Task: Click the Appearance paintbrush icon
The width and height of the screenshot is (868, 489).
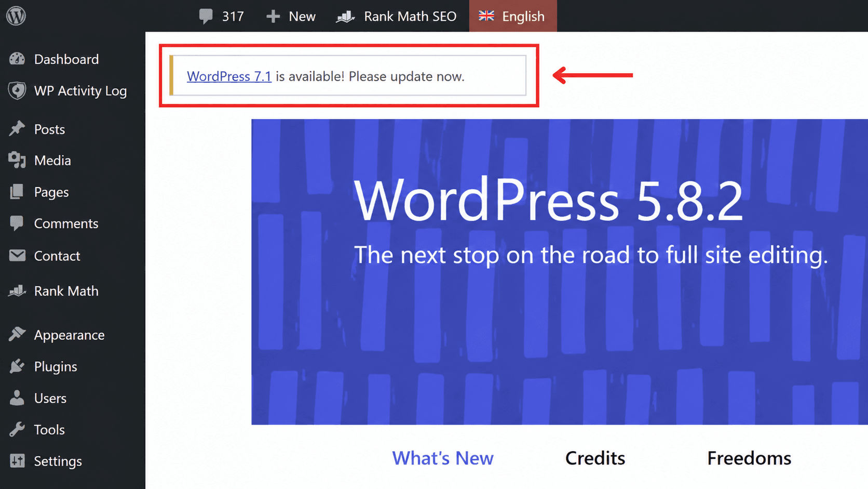Action: (17, 334)
